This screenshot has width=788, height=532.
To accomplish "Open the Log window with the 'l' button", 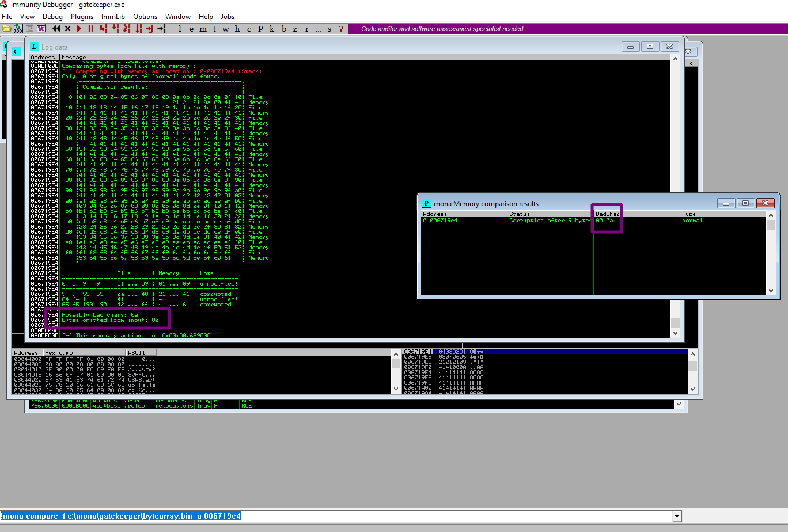I will [x=180, y=29].
